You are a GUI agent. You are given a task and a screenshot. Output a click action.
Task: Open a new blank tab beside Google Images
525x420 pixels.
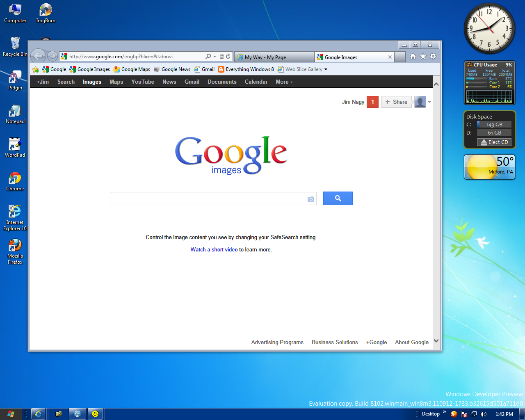tap(400, 57)
